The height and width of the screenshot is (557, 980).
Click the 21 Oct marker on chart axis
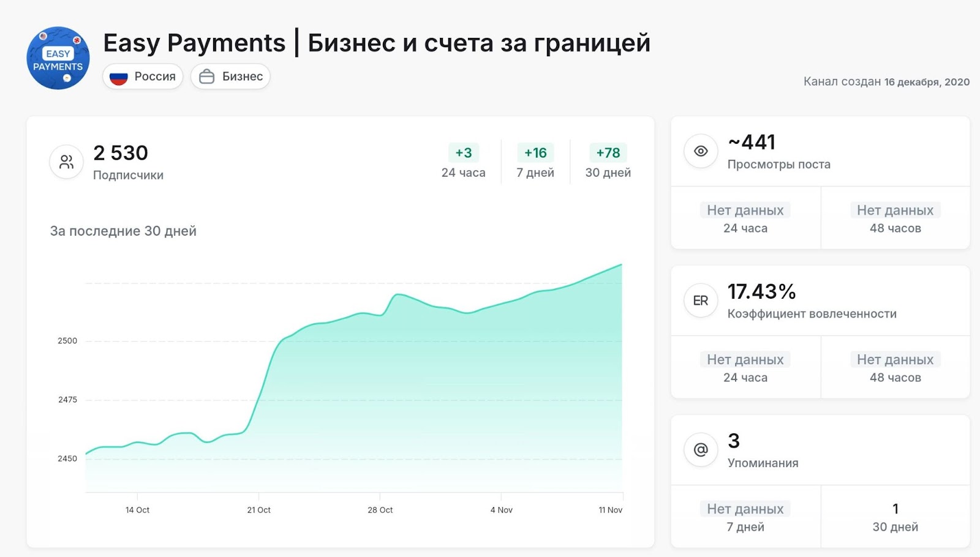(258, 509)
